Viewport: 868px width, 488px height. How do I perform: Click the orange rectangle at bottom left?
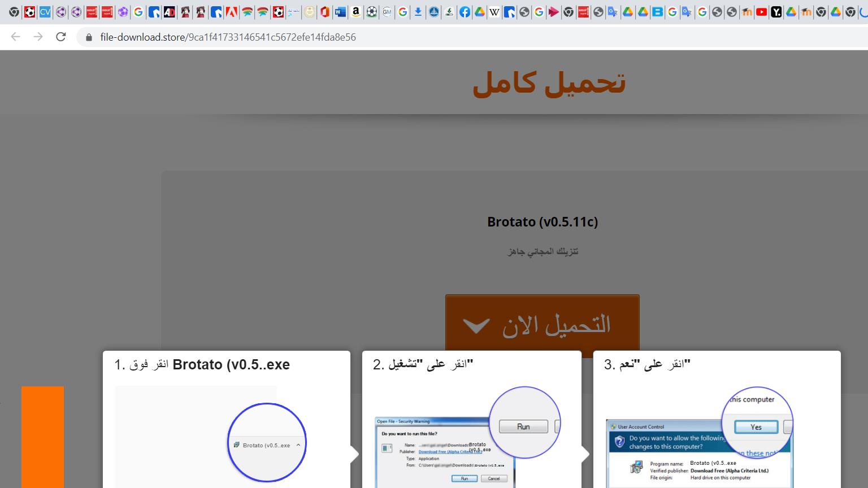[42, 437]
